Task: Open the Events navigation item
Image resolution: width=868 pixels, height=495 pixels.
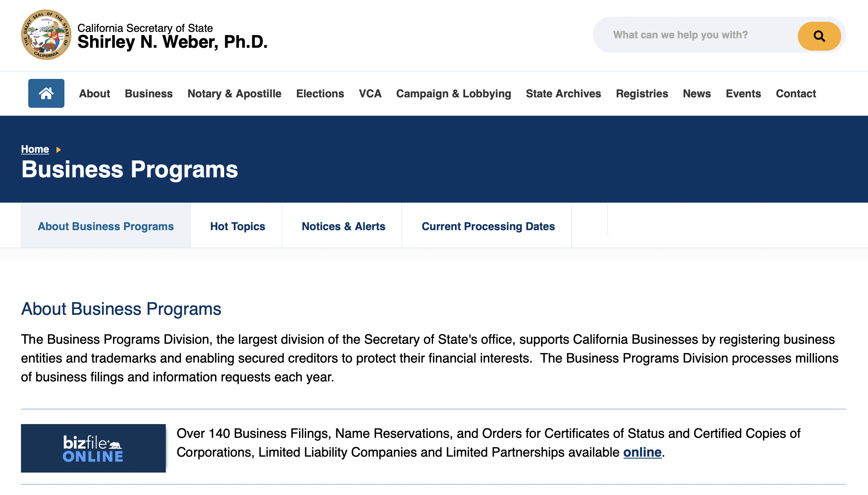Action: 743,94
